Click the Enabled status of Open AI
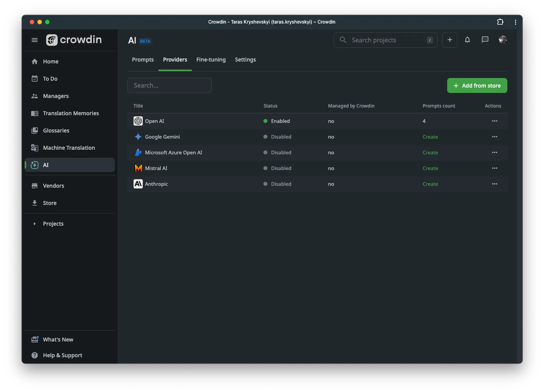The image size is (544, 392). pos(277,121)
